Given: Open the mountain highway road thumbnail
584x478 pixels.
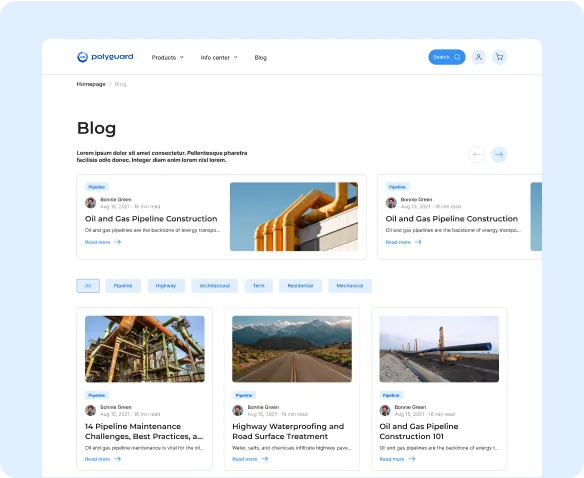Looking at the screenshot, I should click(292, 349).
